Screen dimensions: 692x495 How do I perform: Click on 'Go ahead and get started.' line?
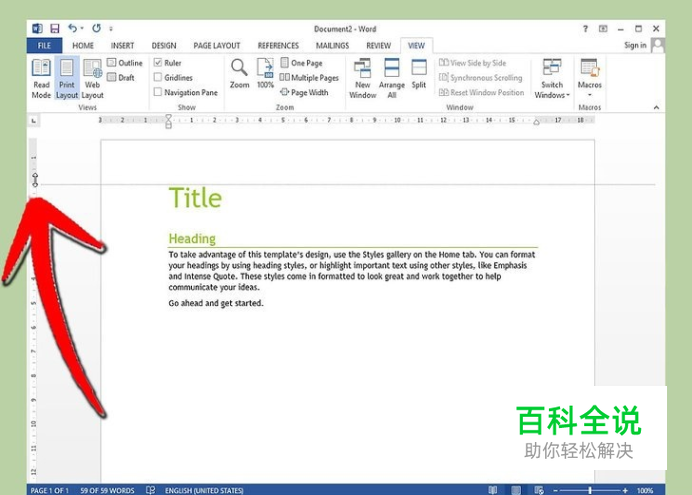pos(216,303)
